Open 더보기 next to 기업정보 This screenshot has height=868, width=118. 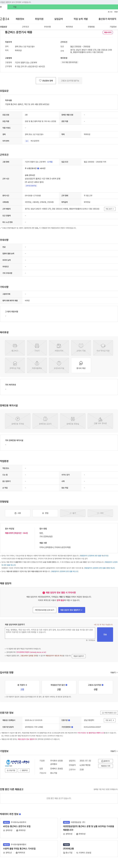[114, 751]
